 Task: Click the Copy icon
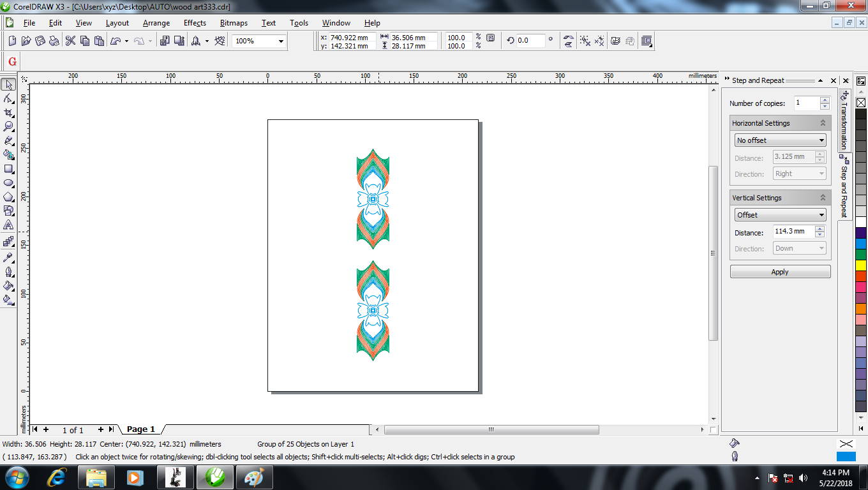[85, 41]
